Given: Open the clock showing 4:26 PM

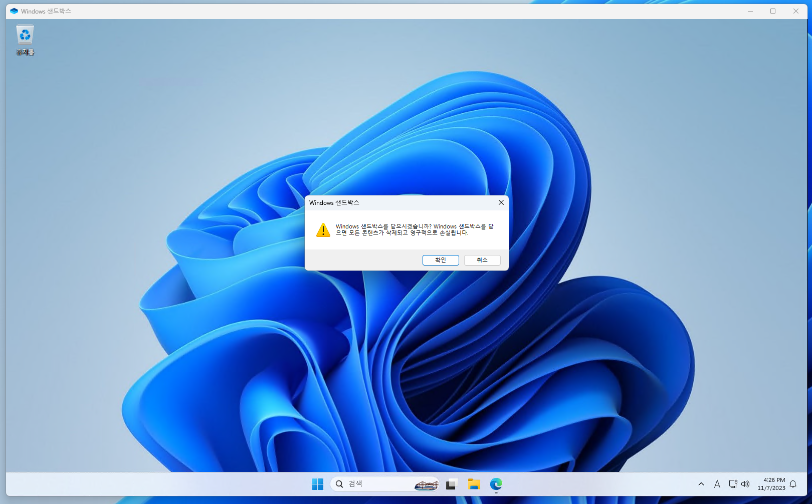Looking at the screenshot, I should click(x=771, y=484).
